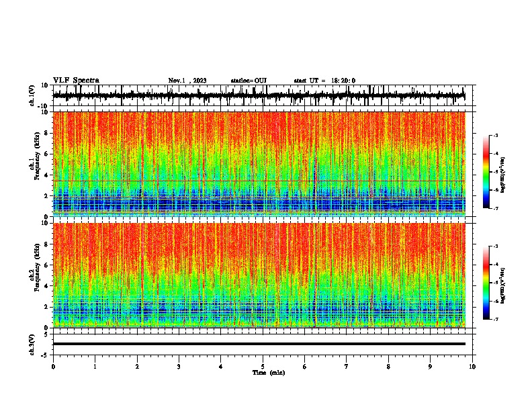Click inside the ch.1 spectrogram panel
532x411 pixels.
pos(259,164)
